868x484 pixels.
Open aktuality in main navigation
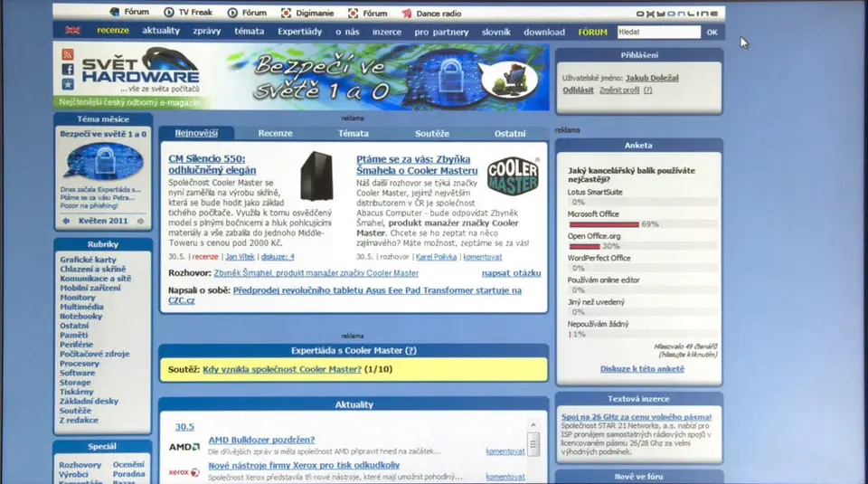point(161,31)
